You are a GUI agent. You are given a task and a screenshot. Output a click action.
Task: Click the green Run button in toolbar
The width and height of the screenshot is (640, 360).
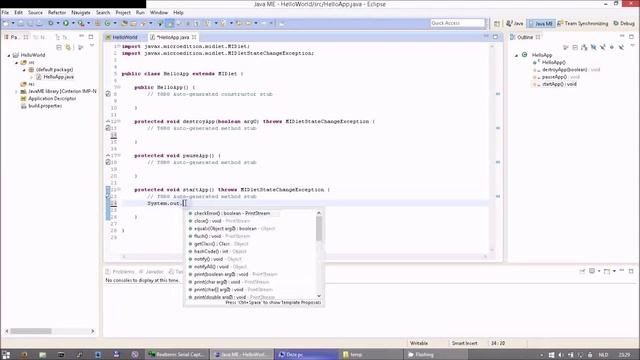[x=66, y=23]
